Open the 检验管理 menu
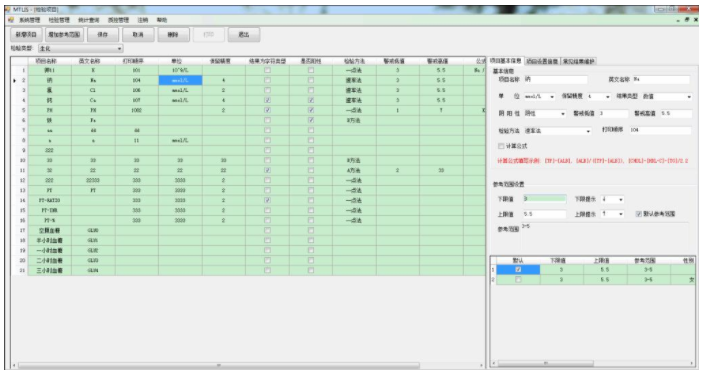Image resolution: width=703 pixels, height=377 pixels. (x=59, y=20)
